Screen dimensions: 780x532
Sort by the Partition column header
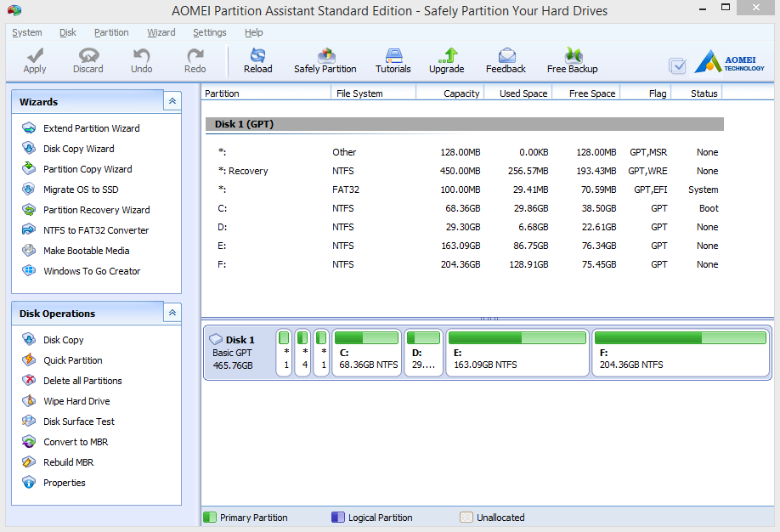pos(266,93)
